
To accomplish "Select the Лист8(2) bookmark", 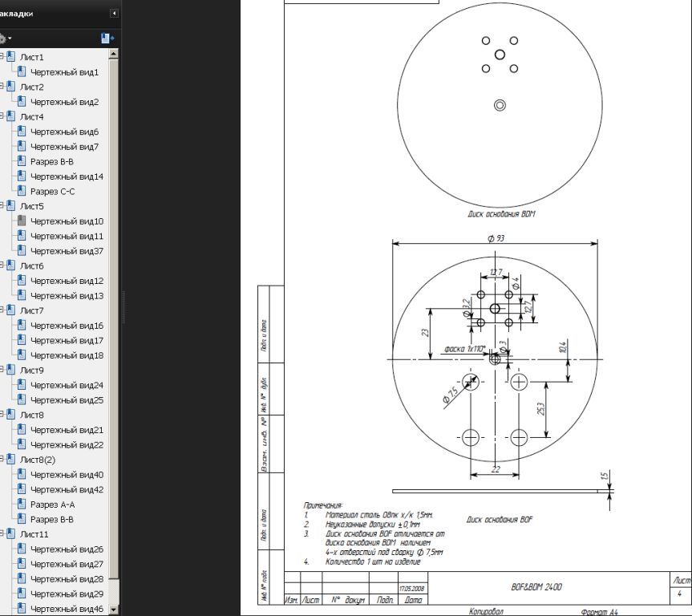I will point(38,460).
